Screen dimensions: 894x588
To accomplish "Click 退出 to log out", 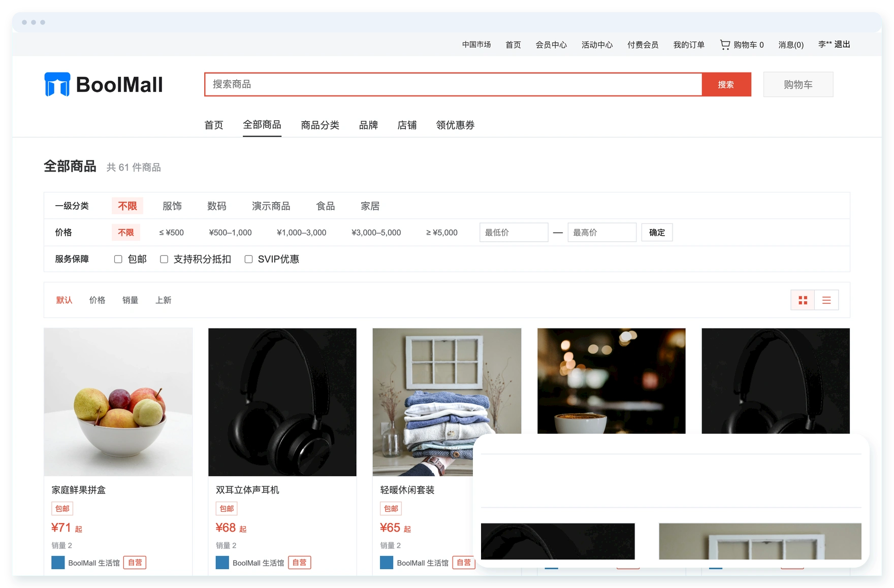I will (x=842, y=45).
